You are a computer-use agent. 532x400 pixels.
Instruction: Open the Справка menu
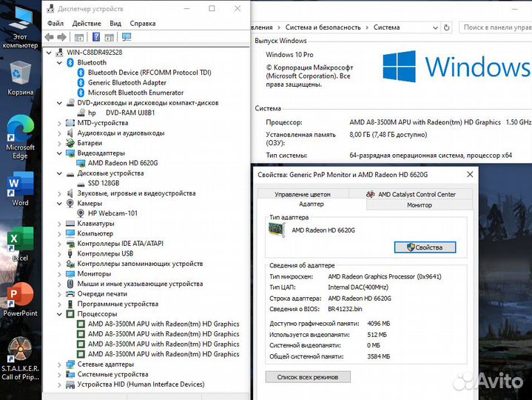click(143, 24)
